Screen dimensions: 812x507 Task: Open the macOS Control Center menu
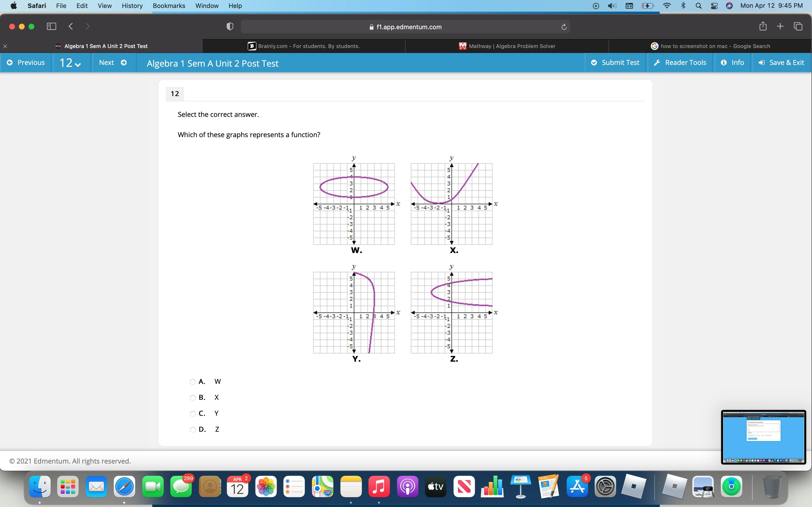714,6
